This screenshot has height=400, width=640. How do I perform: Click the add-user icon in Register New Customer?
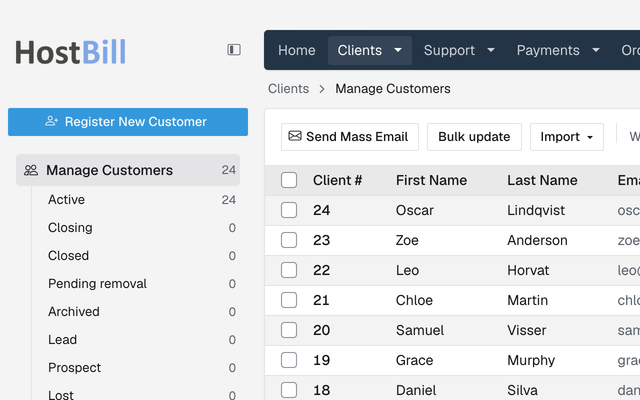[x=51, y=121]
